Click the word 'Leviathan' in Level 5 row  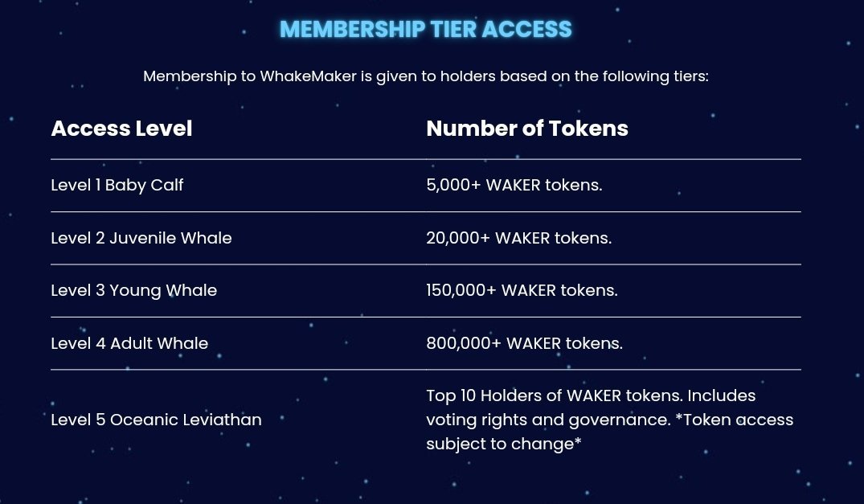click(x=222, y=420)
